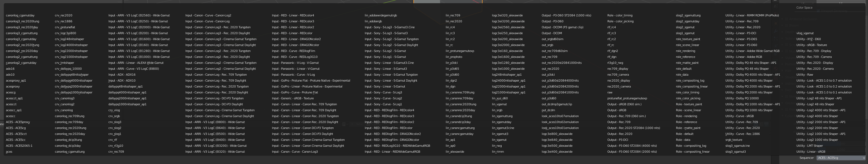Choose the Utility - Raw color space
Screen dimensions: 868x164
805,75
